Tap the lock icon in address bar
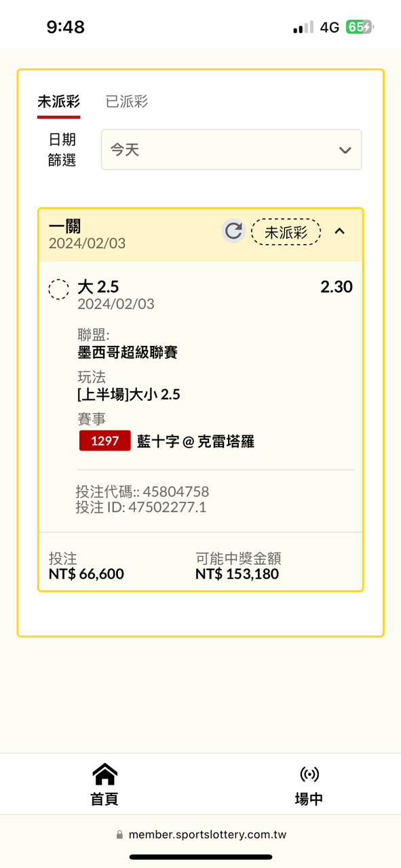 click(x=120, y=835)
